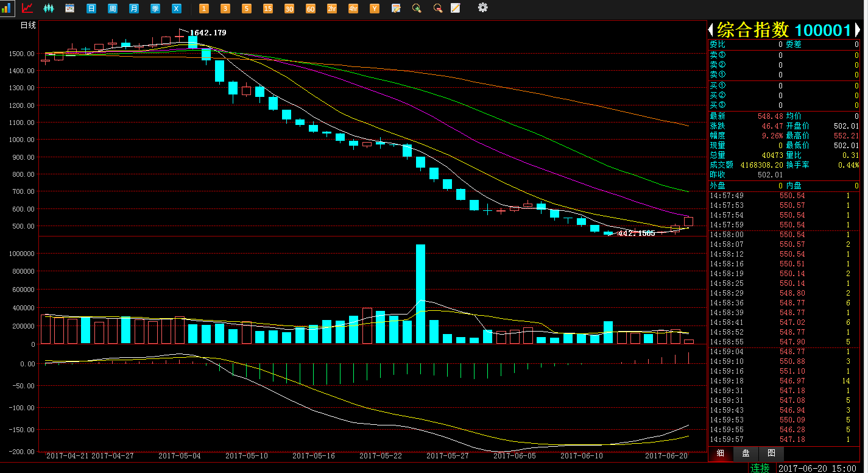Select the quarterly (季) period button

click(155, 9)
